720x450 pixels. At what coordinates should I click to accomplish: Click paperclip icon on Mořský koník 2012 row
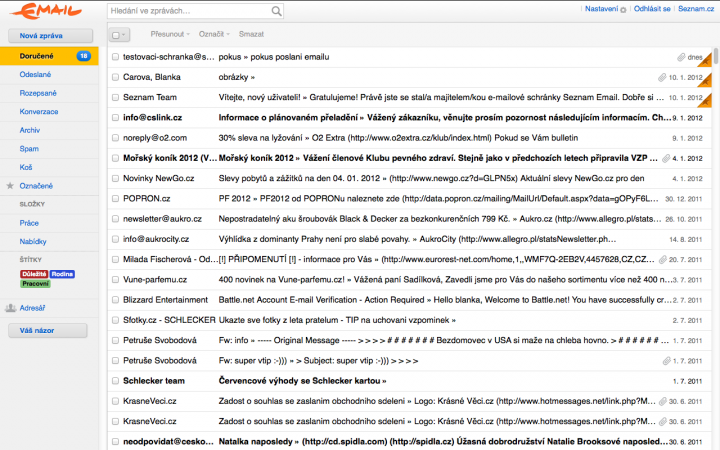coord(666,158)
